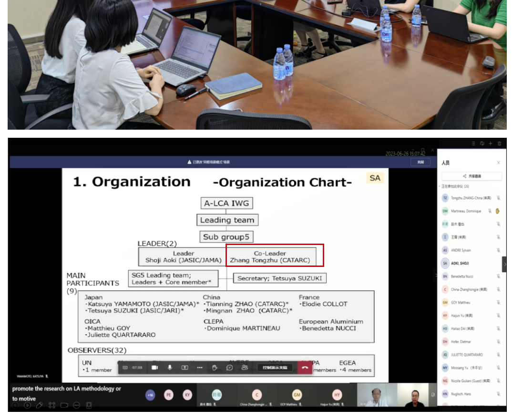Click the +16 more participants bubble
The image size is (513, 420).
[x=151, y=395]
